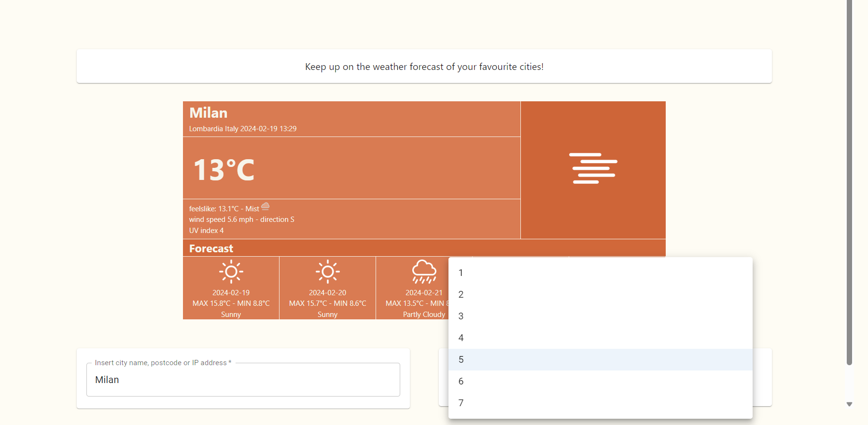Select option 1 in the dropdown list

pyautogui.click(x=601, y=273)
